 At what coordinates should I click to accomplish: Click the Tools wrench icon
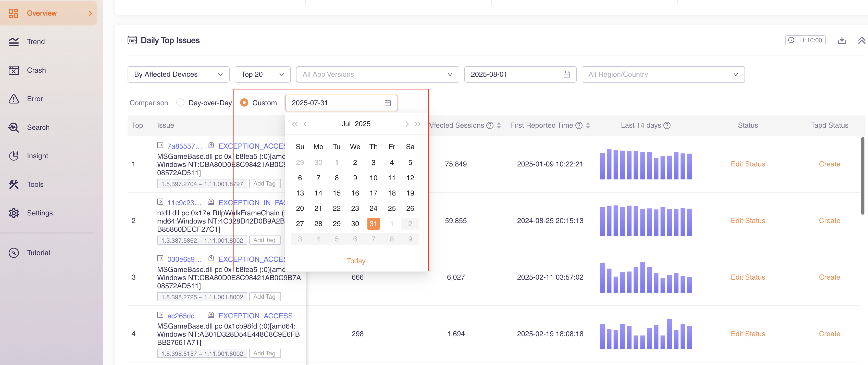[14, 184]
